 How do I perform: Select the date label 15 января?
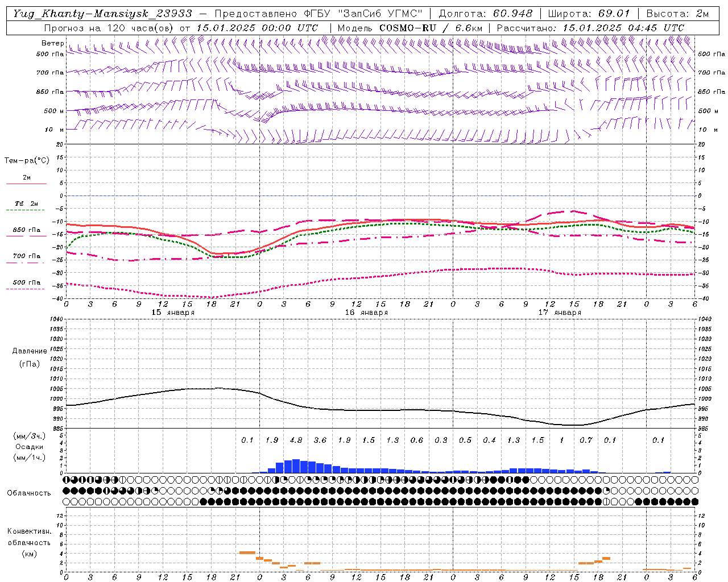[173, 313]
